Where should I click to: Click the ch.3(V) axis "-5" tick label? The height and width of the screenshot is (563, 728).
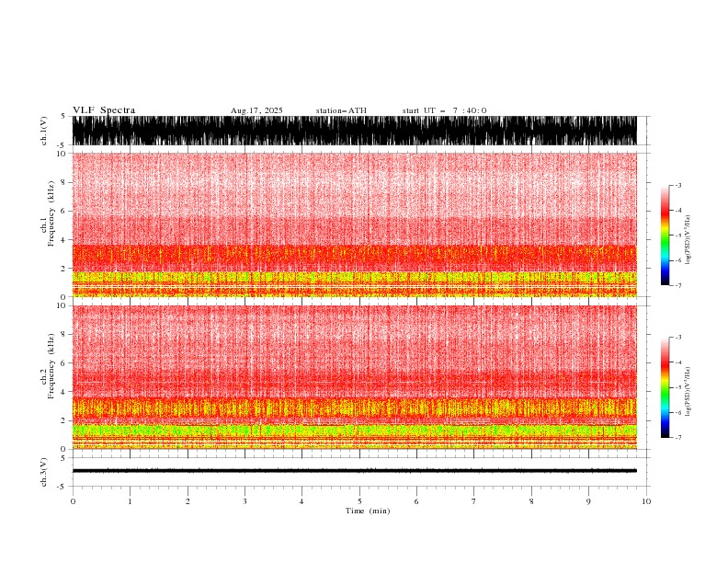(63, 487)
